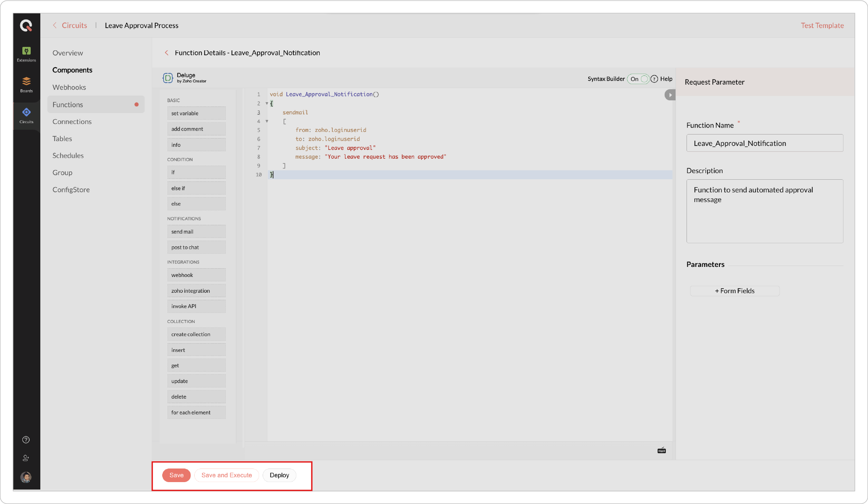Click the Test Template link
Screen dimensions: 868x504
point(822,25)
